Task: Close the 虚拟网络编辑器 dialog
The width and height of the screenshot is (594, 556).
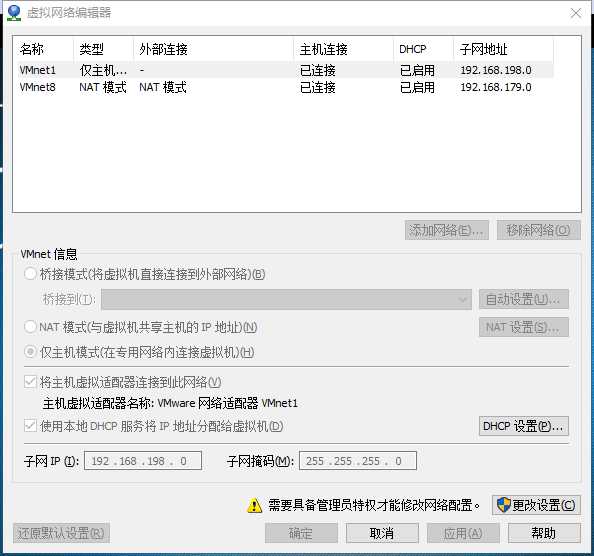Action: tap(576, 13)
